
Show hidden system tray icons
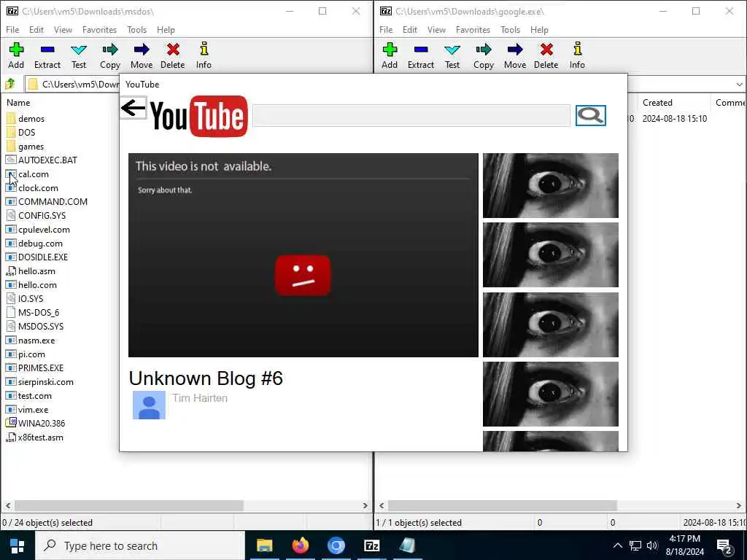[617, 545]
